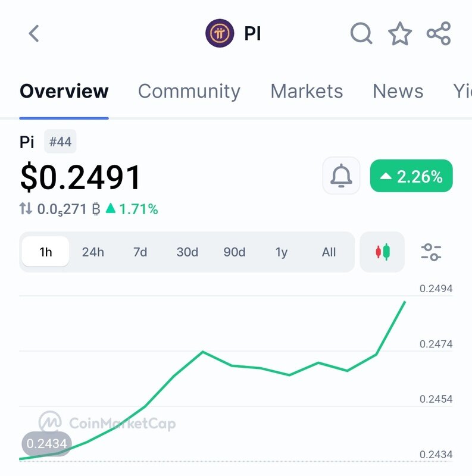The width and height of the screenshot is (472, 476).
Task: Add PI to favorites with star icon
Action: [x=400, y=34]
